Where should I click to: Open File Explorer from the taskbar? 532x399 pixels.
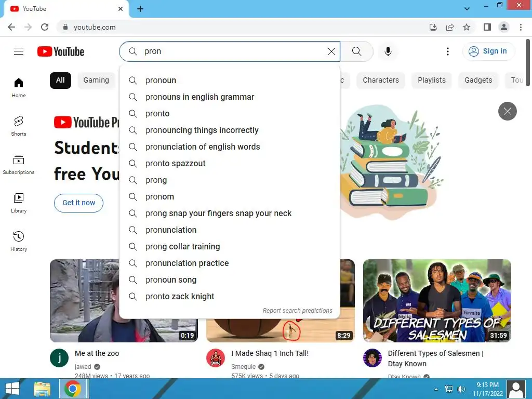point(42,389)
